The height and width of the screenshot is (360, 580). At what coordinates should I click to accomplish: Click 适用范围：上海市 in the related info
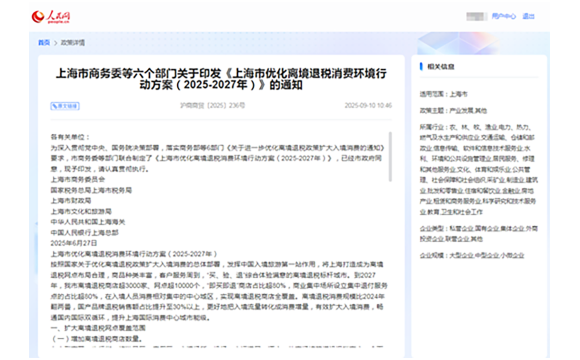(444, 94)
